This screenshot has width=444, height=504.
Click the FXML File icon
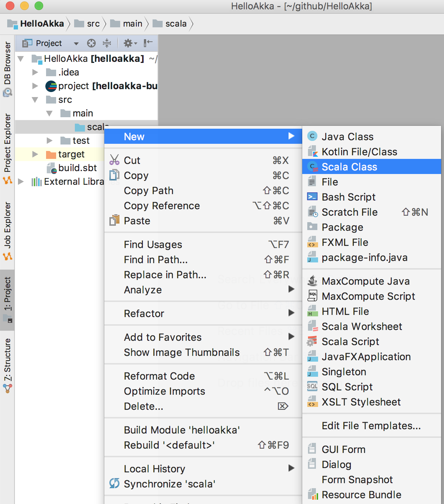click(312, 242)
